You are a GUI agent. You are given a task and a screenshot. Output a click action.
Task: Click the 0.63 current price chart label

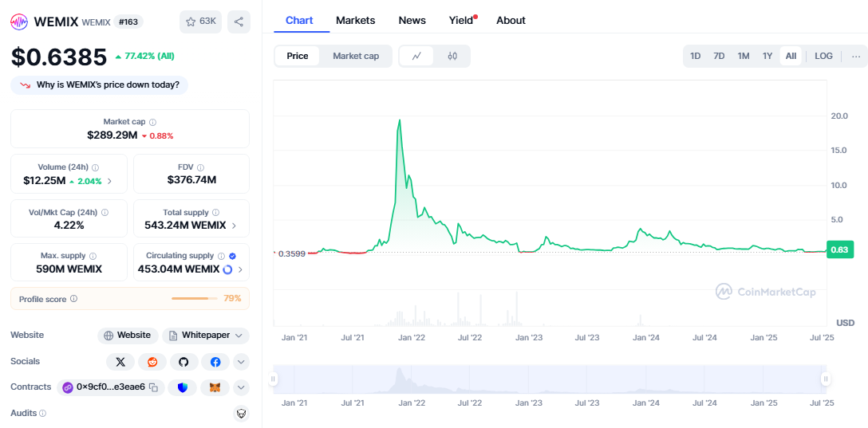coord(840,250)
